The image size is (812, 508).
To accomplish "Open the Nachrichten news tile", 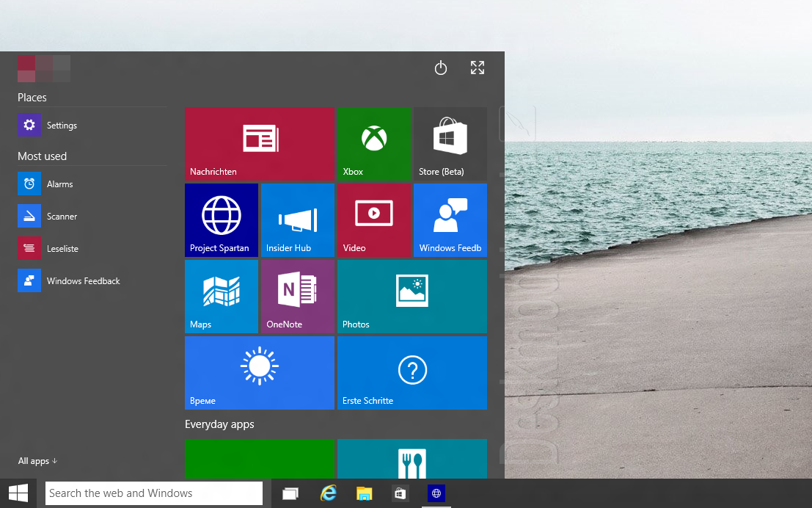I will click(260, 144).
